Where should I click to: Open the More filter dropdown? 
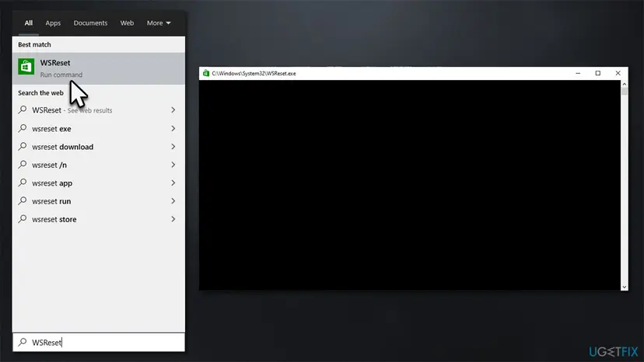tap(159, 23)
